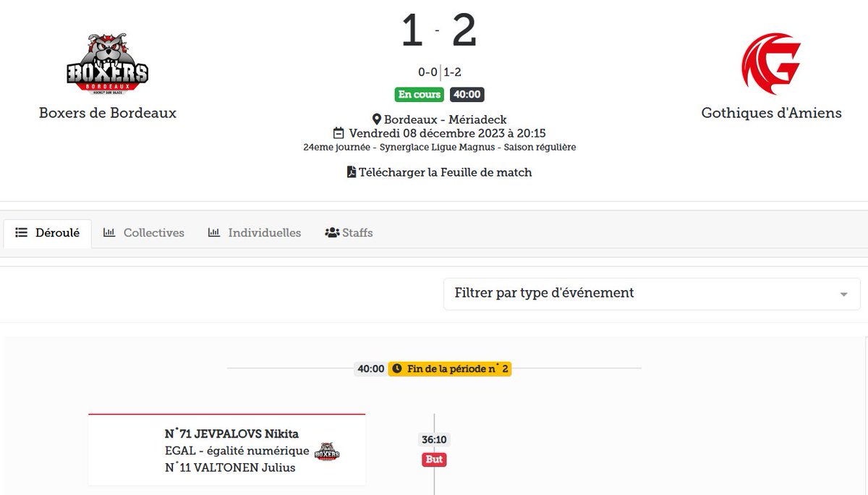Switch to the Individuelles tab

(255, 233)
